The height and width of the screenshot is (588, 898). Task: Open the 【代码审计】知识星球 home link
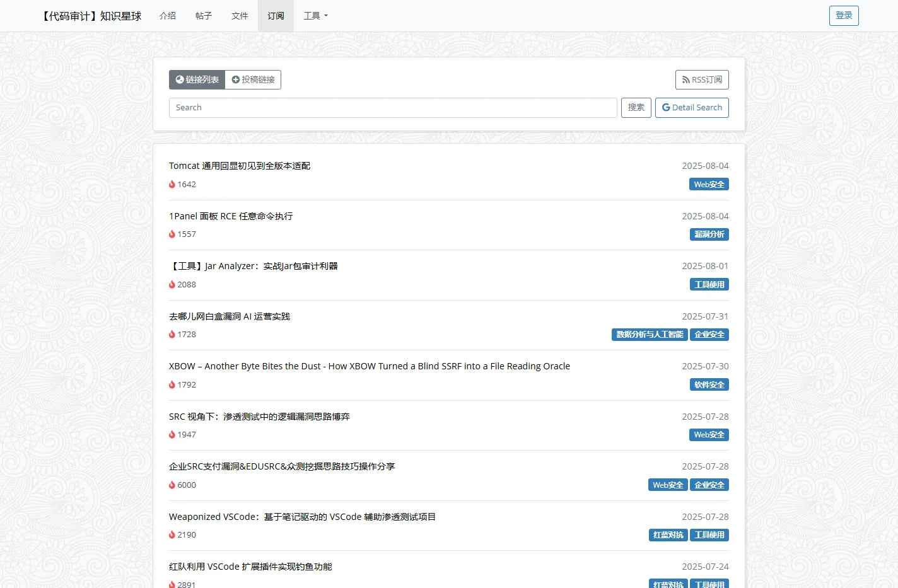tap(91, 16)
